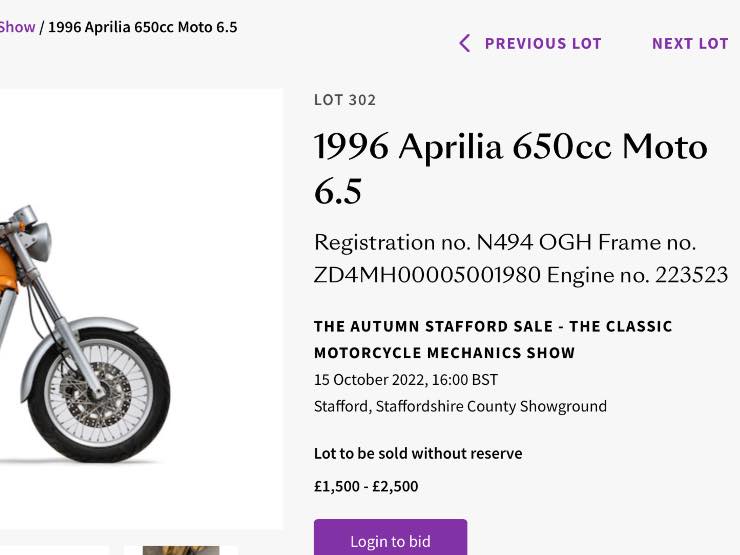Click the LOT 302 label
Viewport: 740px width, 555px height.
tap(345, 100)
